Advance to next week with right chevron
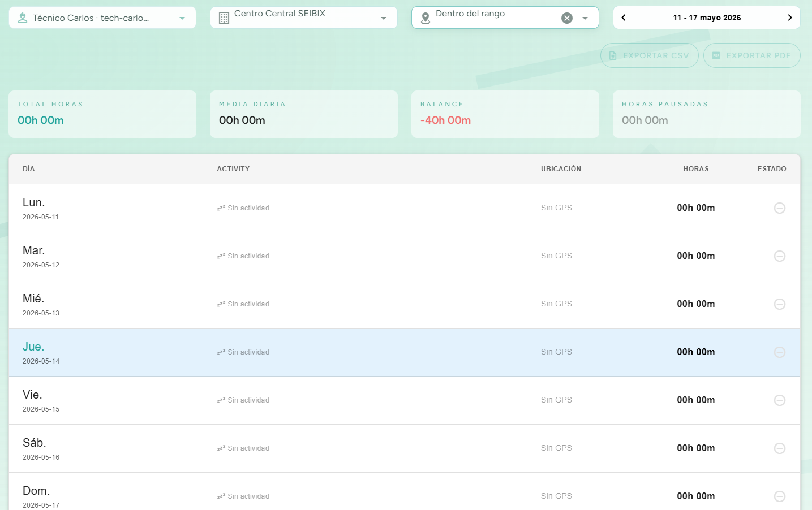Screen dimensions: 812x510 coord(790,18)
